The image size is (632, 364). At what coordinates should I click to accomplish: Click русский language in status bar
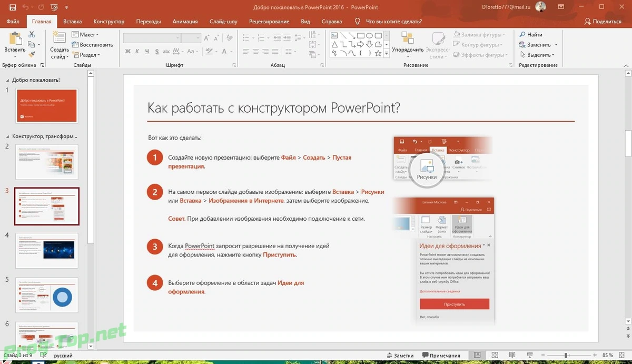(63, 356)
